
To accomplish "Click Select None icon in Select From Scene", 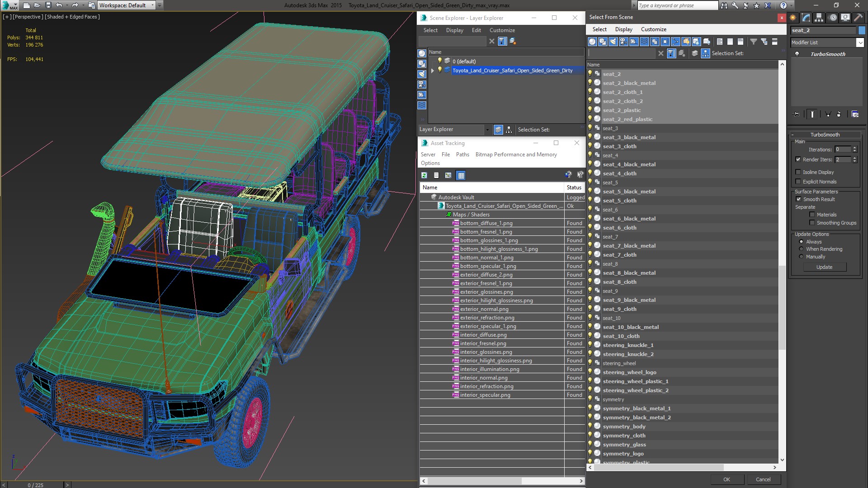I will point(730,42).
